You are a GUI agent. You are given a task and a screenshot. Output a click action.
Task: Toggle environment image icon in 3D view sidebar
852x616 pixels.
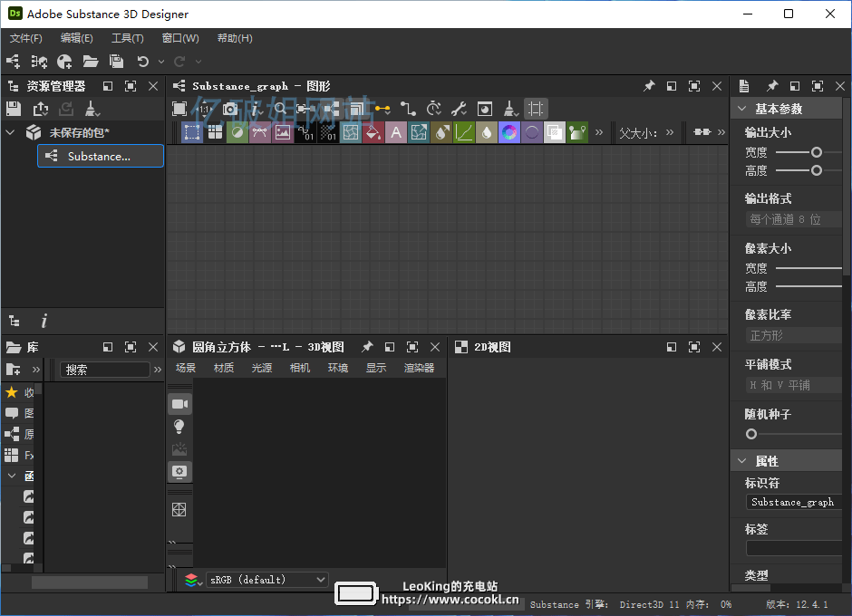point(179,449)
